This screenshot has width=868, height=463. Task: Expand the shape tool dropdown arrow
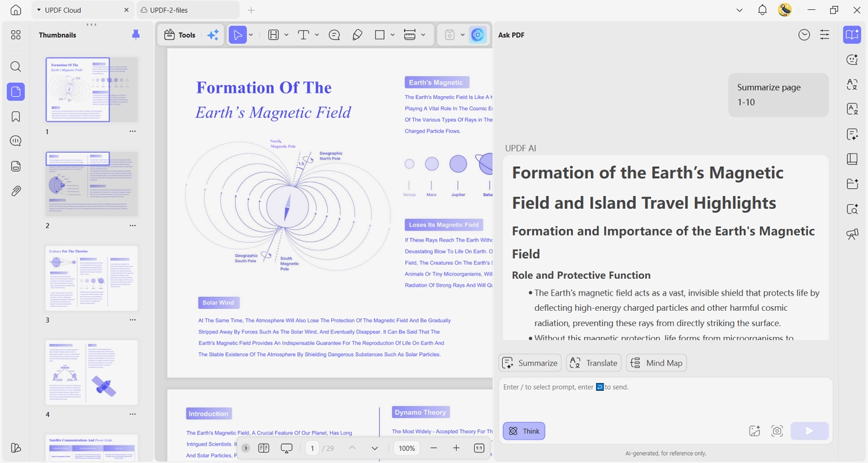(393, 35)
